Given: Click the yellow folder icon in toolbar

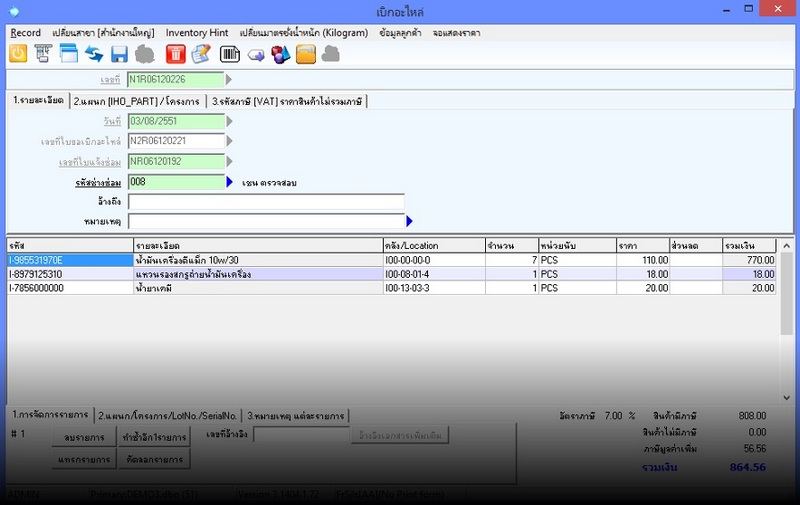Looking at the screenshot, I should [x=306, y=54].
